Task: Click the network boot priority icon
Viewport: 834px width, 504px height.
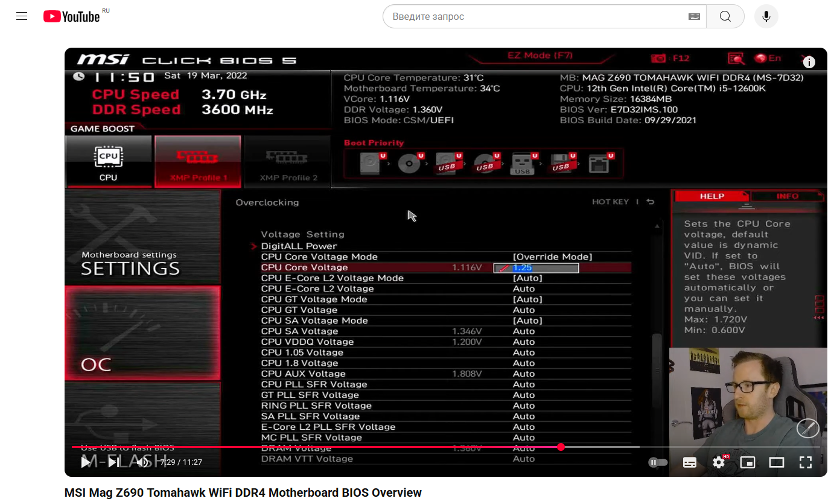Action: [600, 163]
